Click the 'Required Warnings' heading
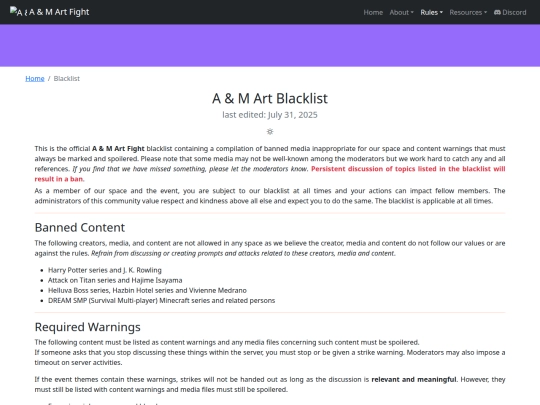 (x=87, y=327)
